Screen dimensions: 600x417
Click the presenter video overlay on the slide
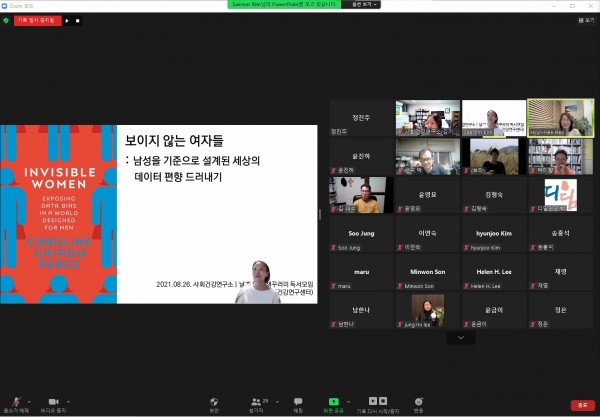tap(258, 282)
